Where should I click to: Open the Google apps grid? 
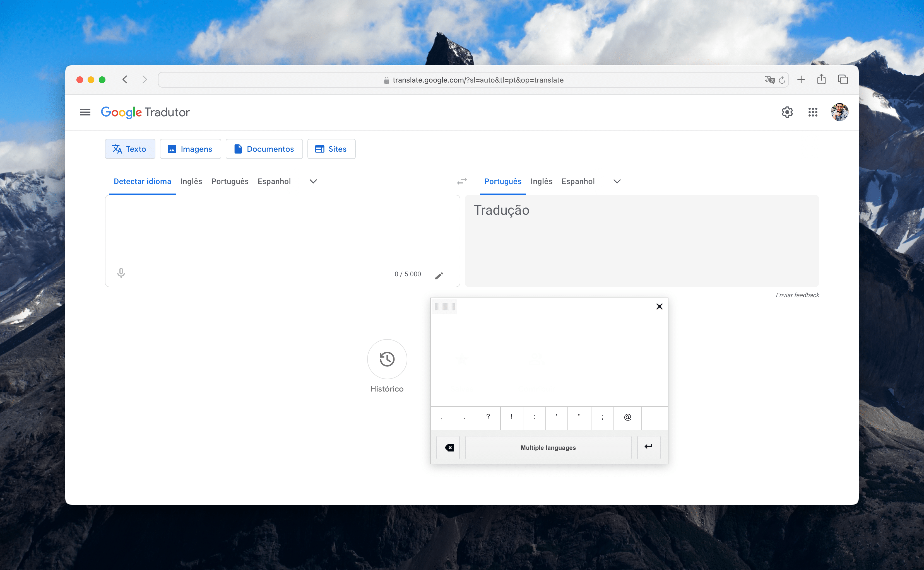[x=813, y=112]
